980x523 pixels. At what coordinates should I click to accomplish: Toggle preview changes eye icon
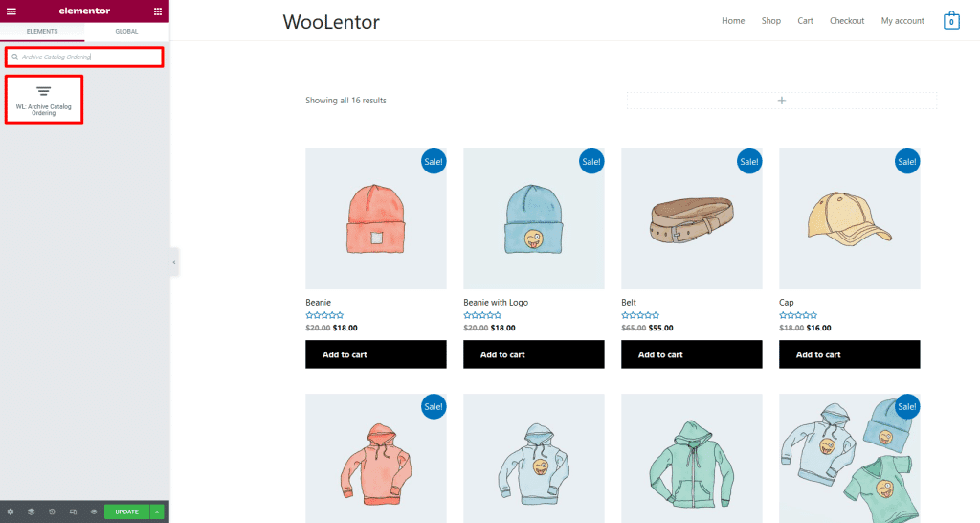[94, 512]
